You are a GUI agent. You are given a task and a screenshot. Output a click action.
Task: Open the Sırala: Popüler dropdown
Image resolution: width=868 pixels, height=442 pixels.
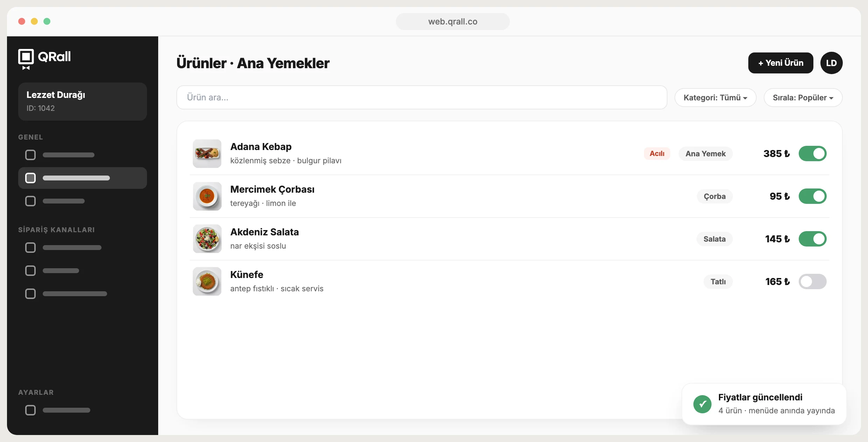pyautogui.click(x=803, y=98)
